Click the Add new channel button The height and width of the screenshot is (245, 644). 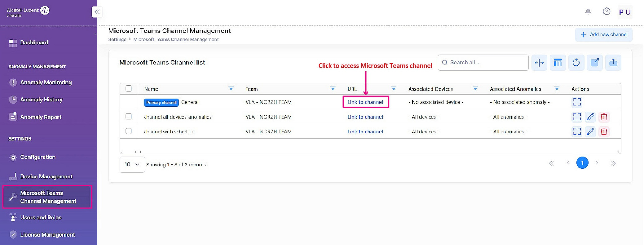pos(603,34)
